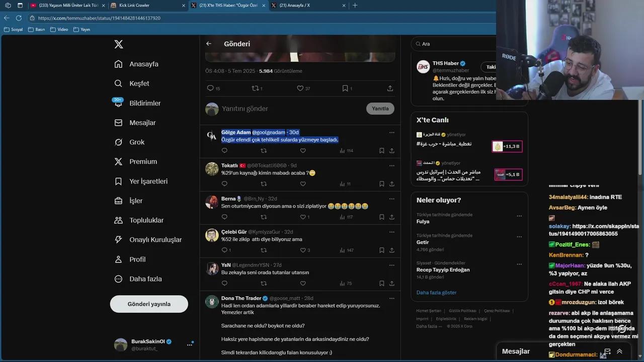Repost Gölge Adam's reply
Screen dimensions: 644x362
click(x=264, y=151)
